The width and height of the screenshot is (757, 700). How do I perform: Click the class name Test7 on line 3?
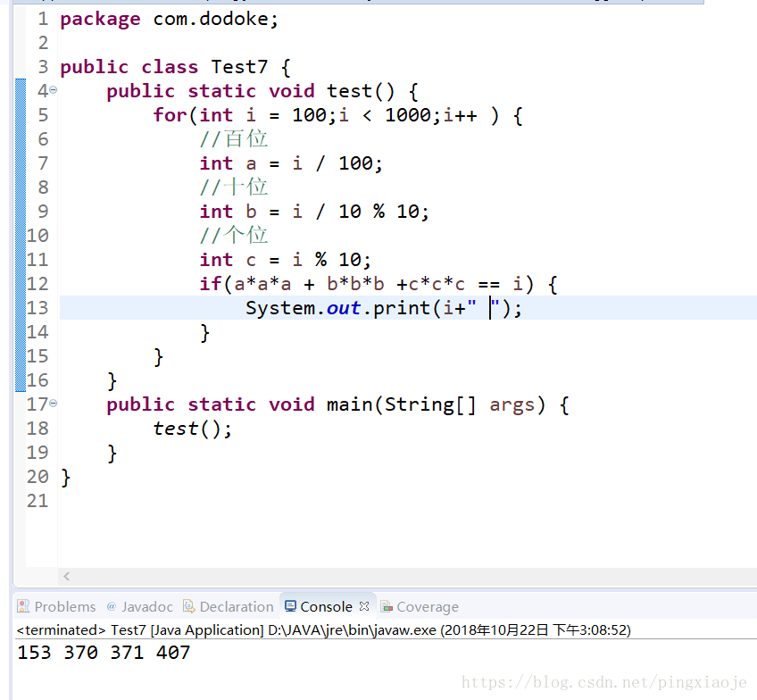[239, 67]
